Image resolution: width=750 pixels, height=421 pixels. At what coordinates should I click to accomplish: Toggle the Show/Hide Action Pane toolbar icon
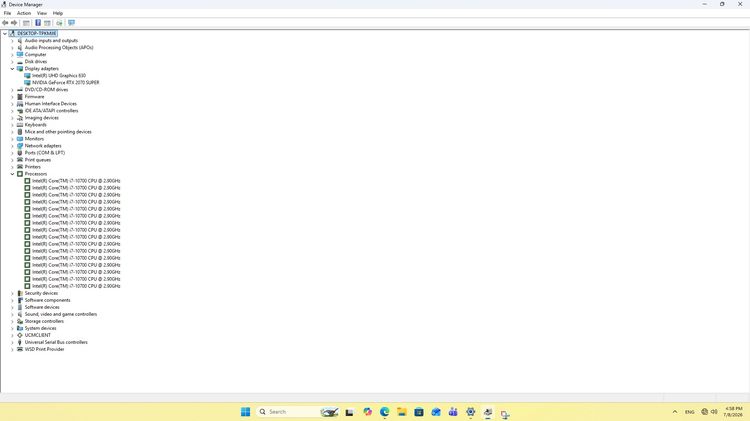[47, 23]
